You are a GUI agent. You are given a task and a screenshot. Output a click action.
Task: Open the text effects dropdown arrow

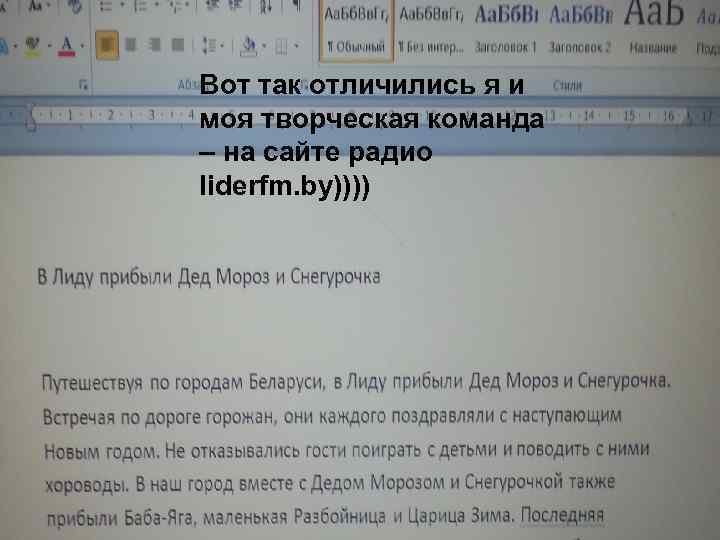(x=15, y=46)
